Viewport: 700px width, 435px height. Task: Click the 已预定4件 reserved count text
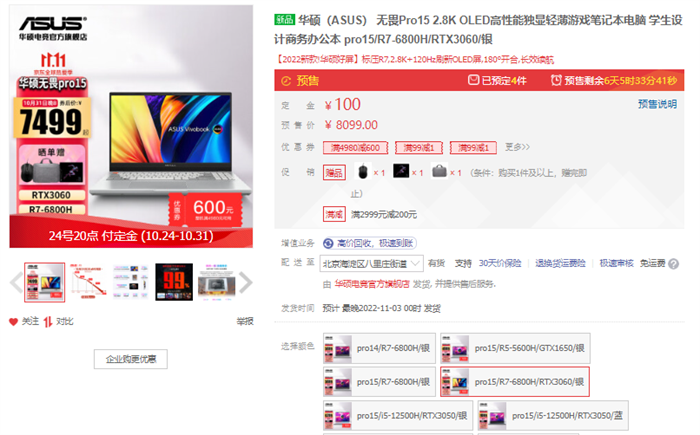[504, 81]
